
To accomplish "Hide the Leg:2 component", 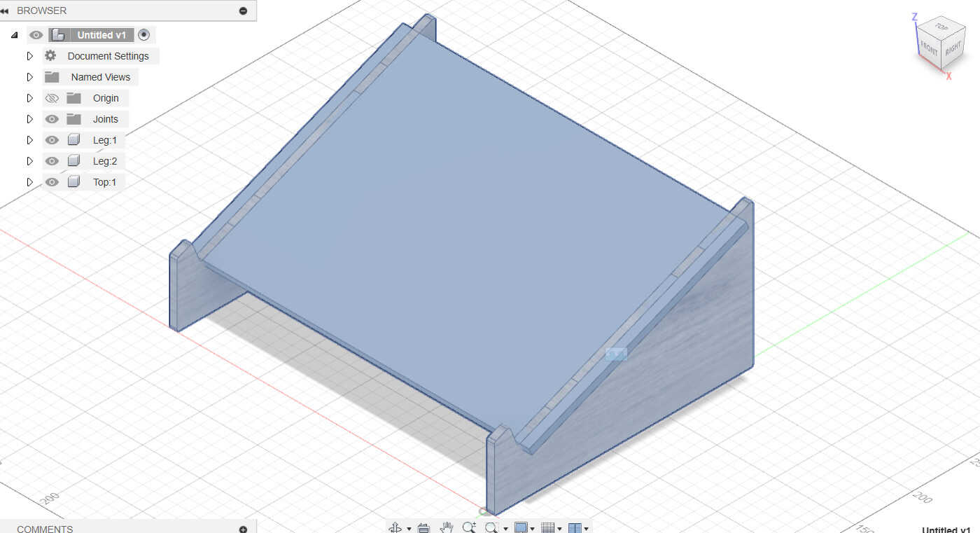I will 52,161.
